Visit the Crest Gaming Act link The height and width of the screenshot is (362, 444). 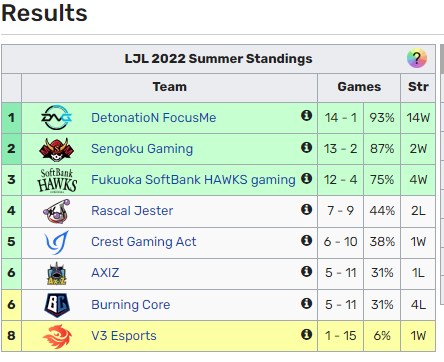pos(144,242)
